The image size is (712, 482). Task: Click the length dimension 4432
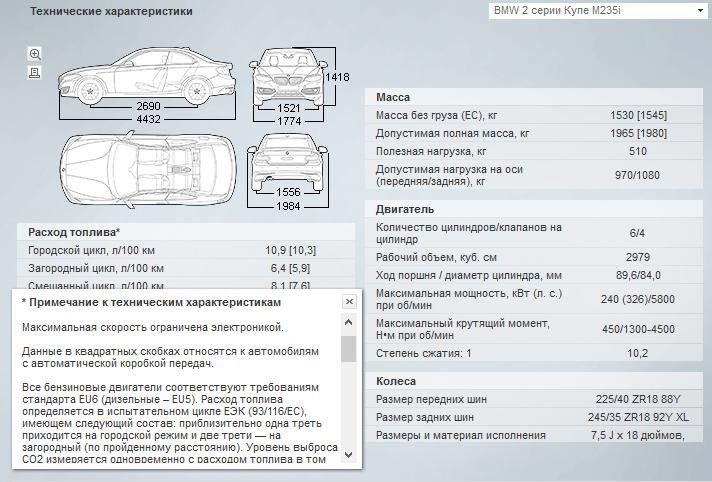click(x=148, y=119)
